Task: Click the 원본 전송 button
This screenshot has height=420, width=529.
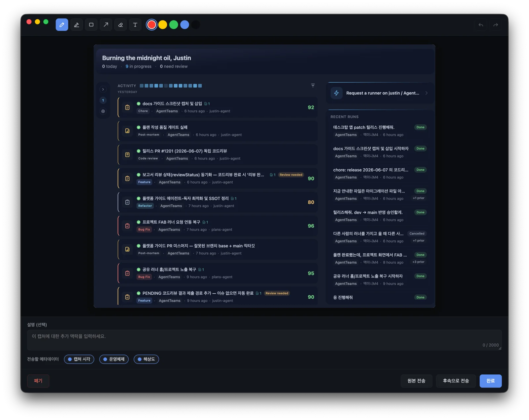Action: (416, 381)
